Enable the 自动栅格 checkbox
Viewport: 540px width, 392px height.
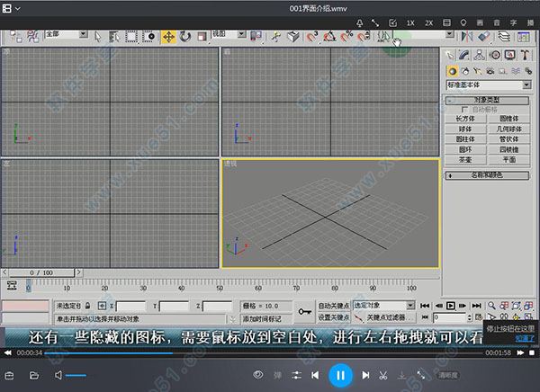click(464, 110)
